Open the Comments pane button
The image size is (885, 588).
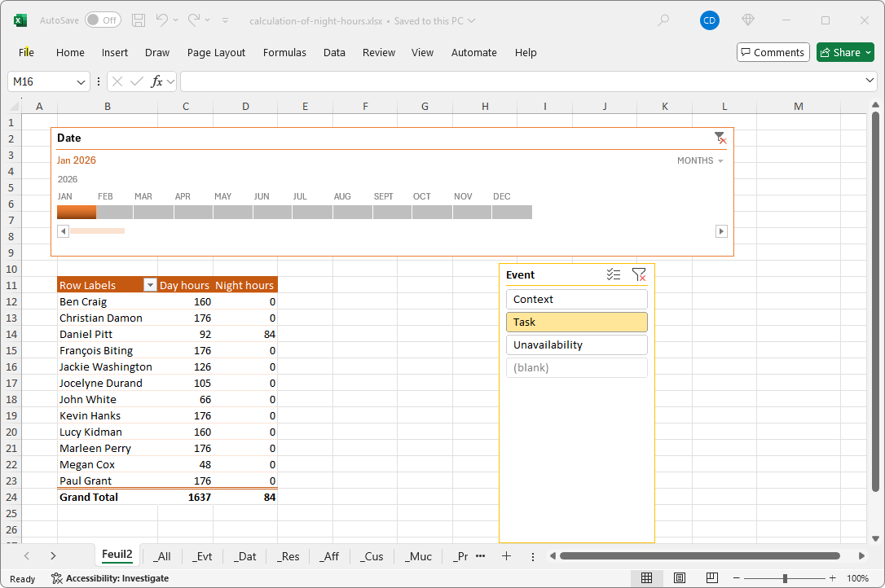(773, 52)
